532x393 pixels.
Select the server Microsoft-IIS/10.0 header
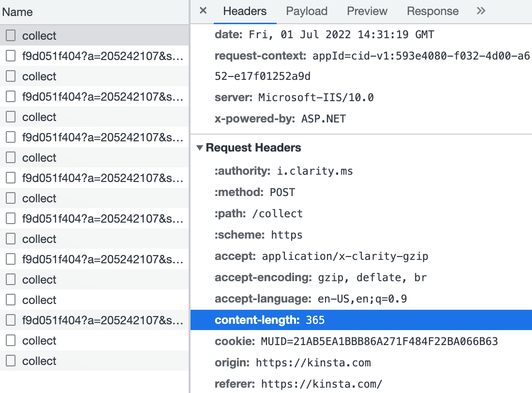[x=294, y=97]
